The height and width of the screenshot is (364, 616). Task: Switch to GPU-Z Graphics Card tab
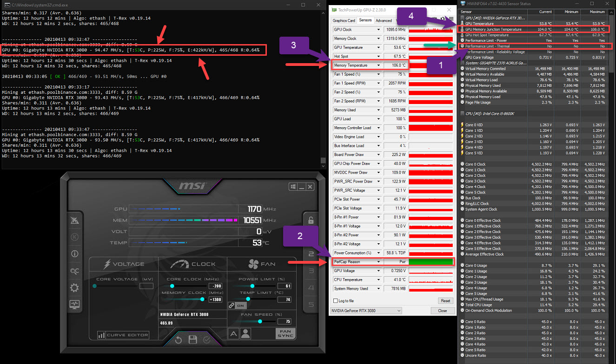point(344,20)
